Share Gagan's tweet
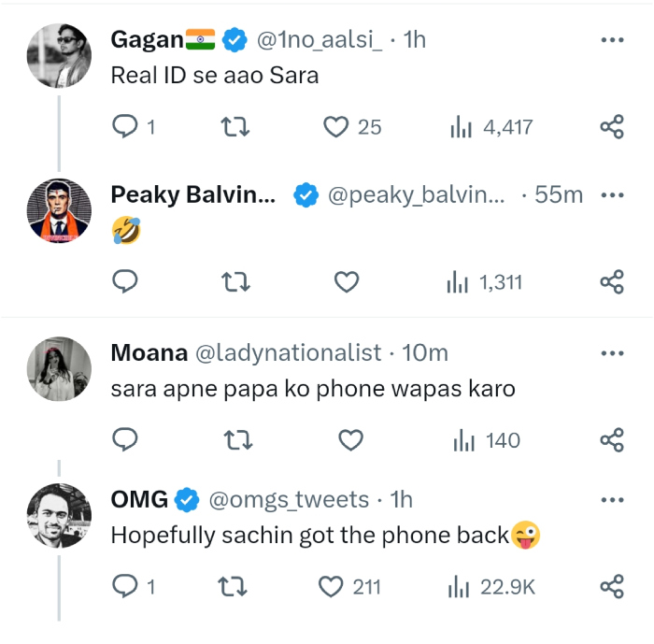The height and width of the screenshot is (644, 654). click(x=611, y=126)
